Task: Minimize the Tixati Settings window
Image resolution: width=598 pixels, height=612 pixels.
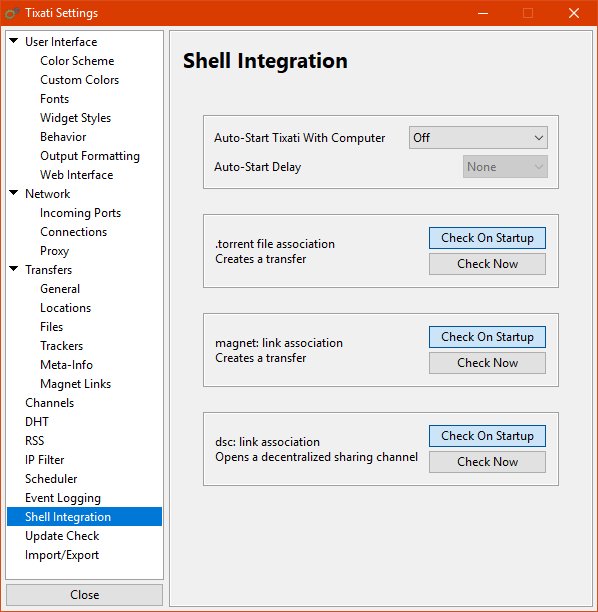Action: pyautogui.click(x=483, y=13)
